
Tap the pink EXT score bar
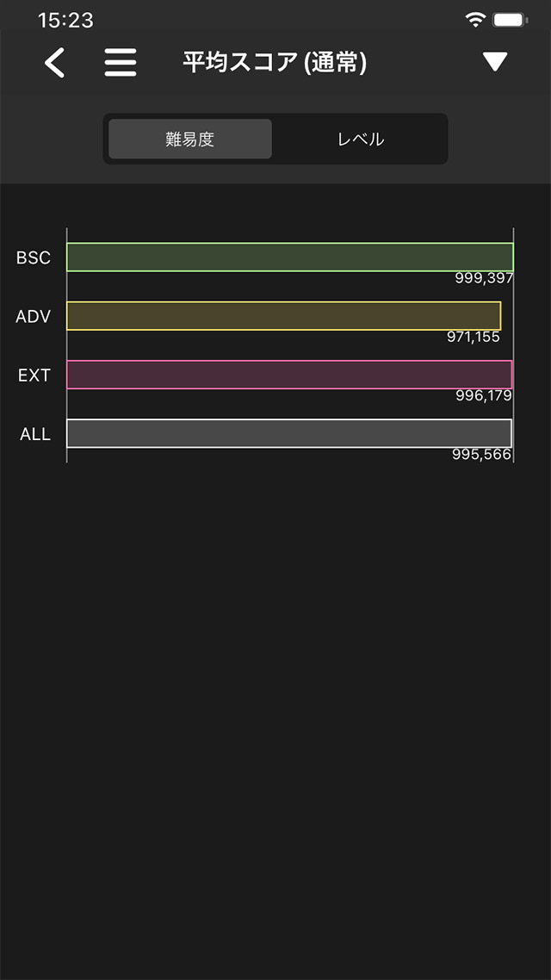(289, 375)
